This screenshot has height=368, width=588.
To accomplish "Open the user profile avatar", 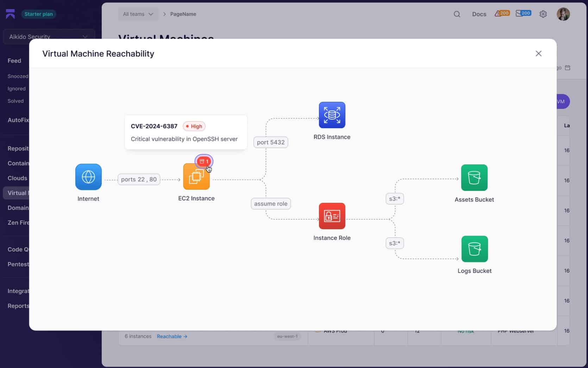I will 563,14.
